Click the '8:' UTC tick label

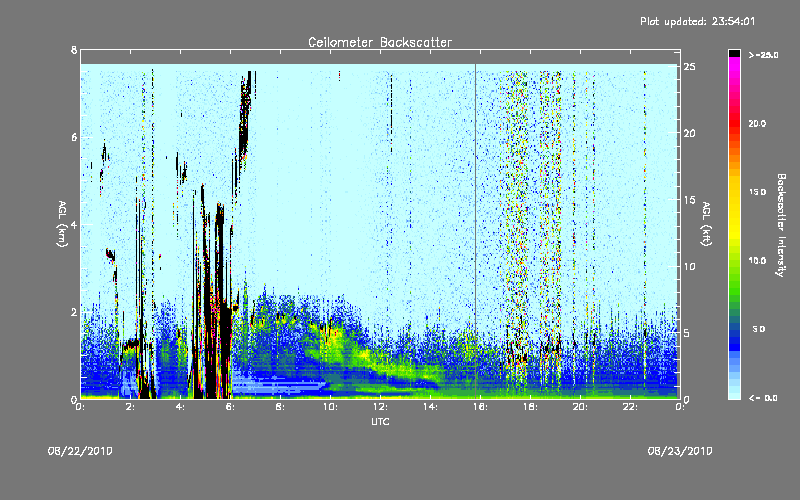pos(280,407)
